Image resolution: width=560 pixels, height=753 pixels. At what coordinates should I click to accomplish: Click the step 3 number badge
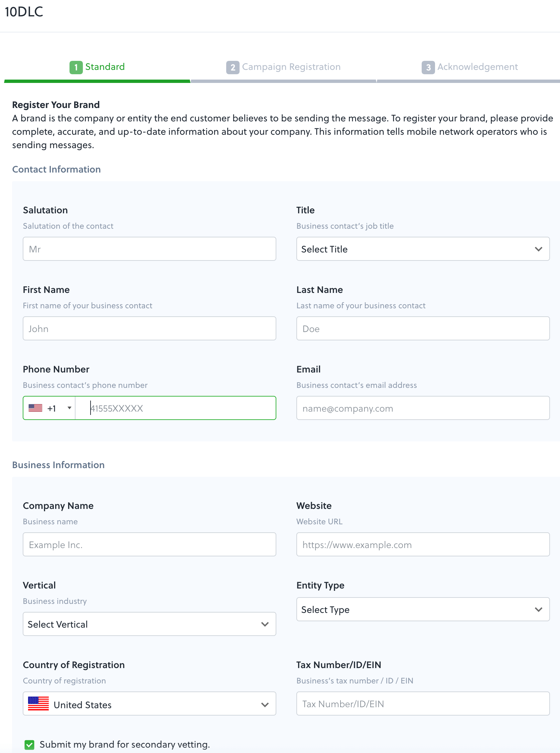click(428, 67)
